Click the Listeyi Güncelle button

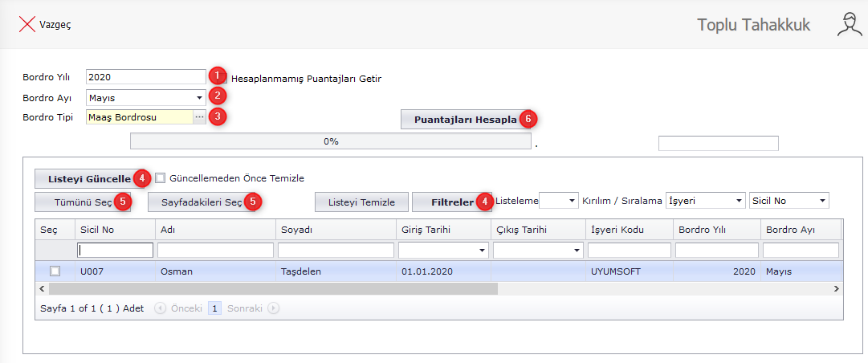tap(83, 178)
